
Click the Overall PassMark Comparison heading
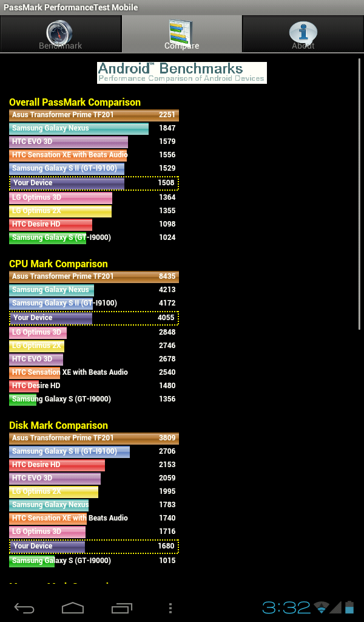[75, 102]
